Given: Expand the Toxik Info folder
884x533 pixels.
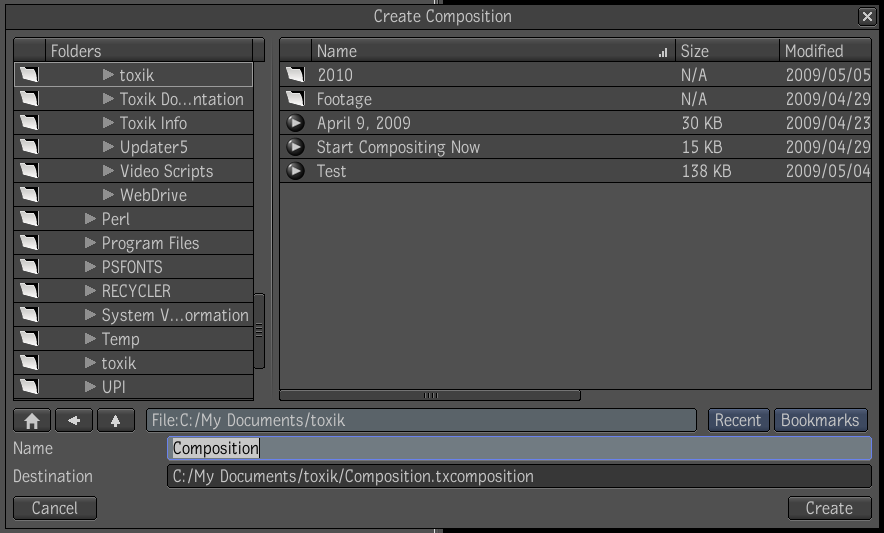Looking at the screenshot, I should [x=108, y=123].
